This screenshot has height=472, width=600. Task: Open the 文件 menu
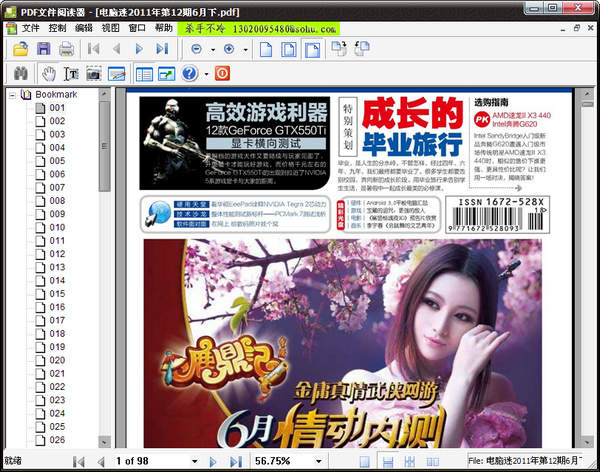pos(31,27)
